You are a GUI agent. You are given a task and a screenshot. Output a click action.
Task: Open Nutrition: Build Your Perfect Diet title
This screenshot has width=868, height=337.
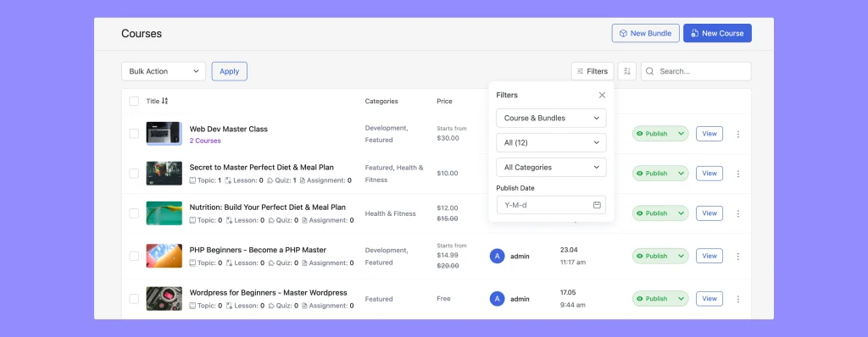(267, 207)
